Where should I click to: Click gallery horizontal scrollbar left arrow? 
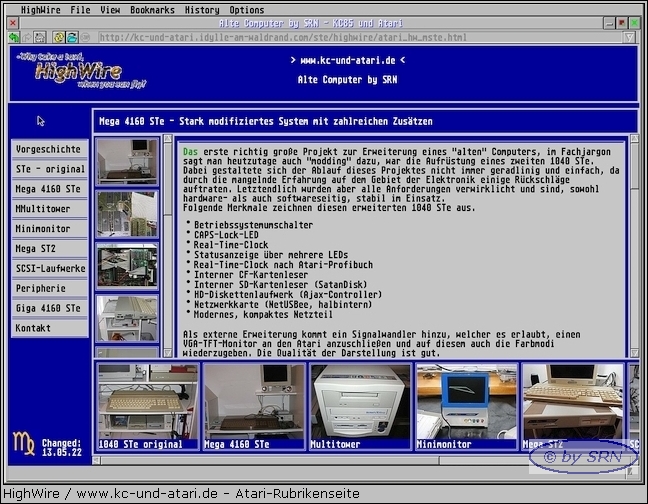[97, 460]
